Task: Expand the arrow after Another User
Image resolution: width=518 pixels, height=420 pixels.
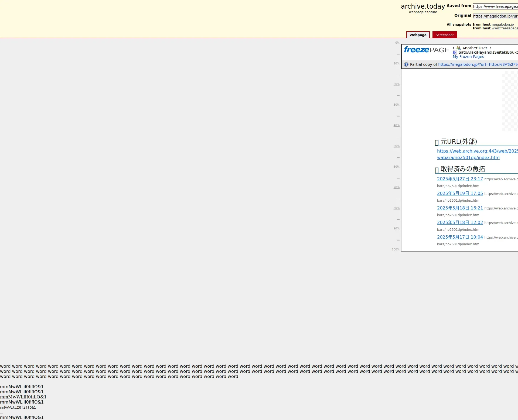Action: tap(490, 48)
